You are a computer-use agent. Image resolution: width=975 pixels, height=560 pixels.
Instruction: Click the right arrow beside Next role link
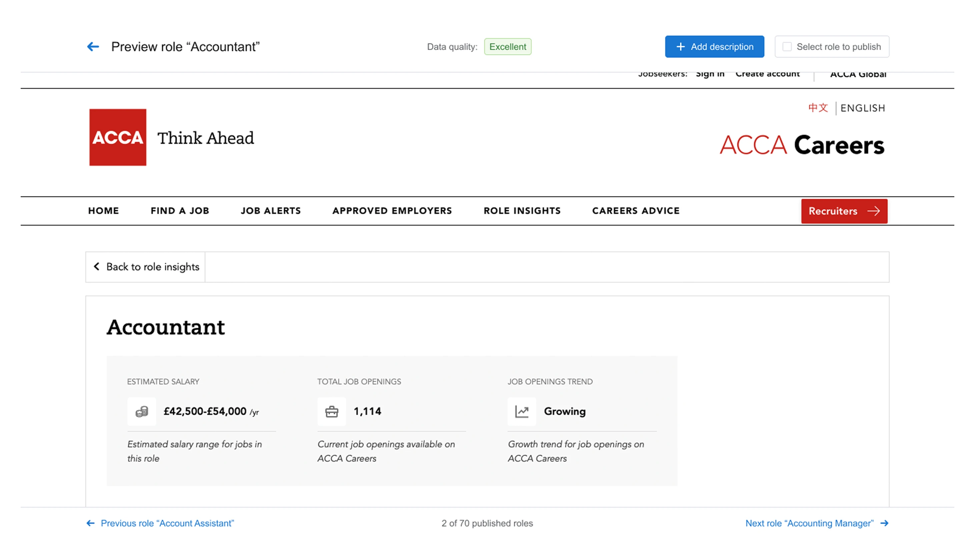coord(884,523)
